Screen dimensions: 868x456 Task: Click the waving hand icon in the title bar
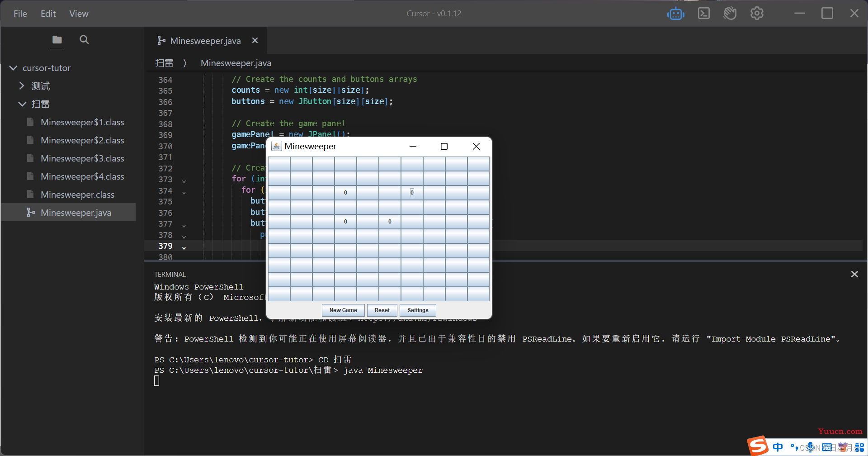pos(730,14)
